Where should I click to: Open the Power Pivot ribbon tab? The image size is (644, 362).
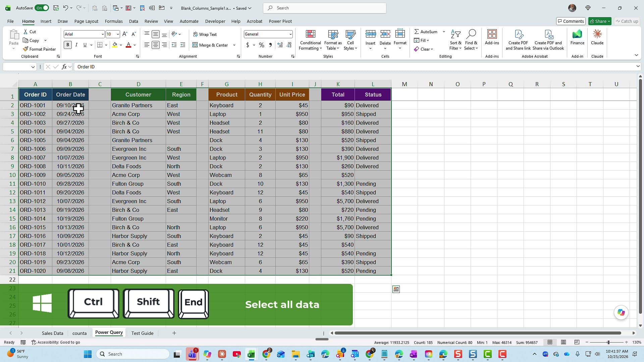coord(280,21)
